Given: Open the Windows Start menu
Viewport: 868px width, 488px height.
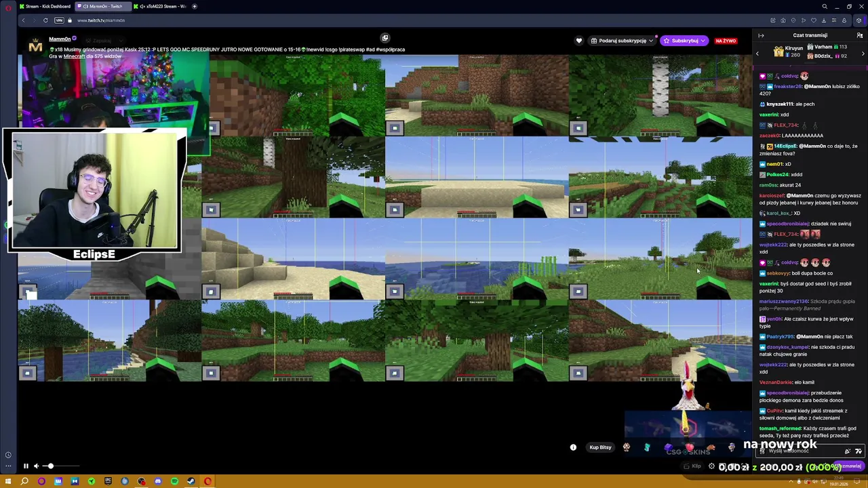Looking at the screenshot, I should (x=8, y=481).
